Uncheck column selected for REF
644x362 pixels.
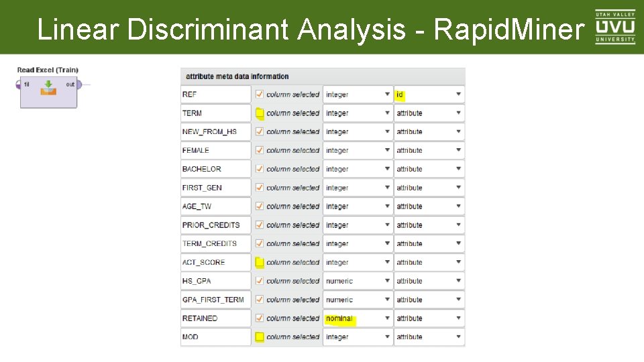259,95
